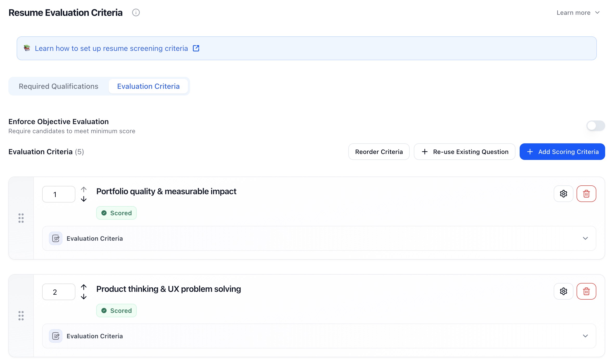
Task: Click Re-use Existing Question button
Action: click(464, 152)
